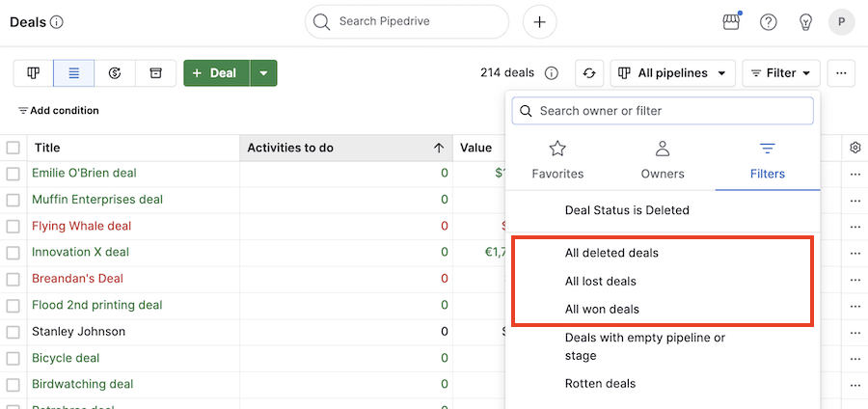Screen dimensions: 868x409
Task: Tick the Flying Whale deal checkbox
Action: tap(14, 227)
